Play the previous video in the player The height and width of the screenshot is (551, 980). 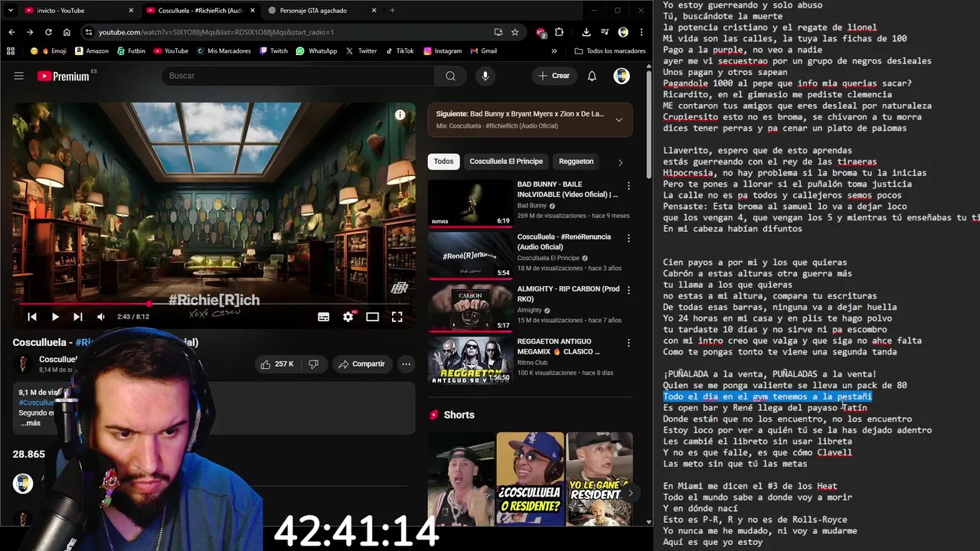[x=32, y=317]
